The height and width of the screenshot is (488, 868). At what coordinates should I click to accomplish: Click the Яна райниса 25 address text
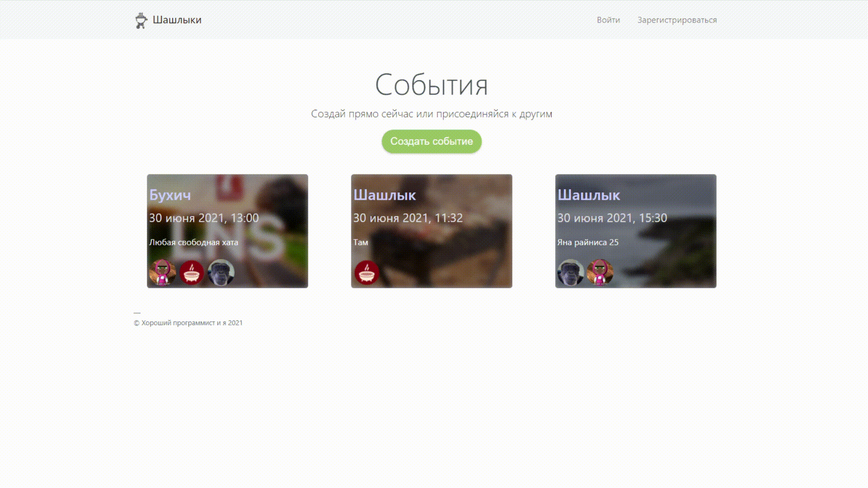tap(588, 243)
